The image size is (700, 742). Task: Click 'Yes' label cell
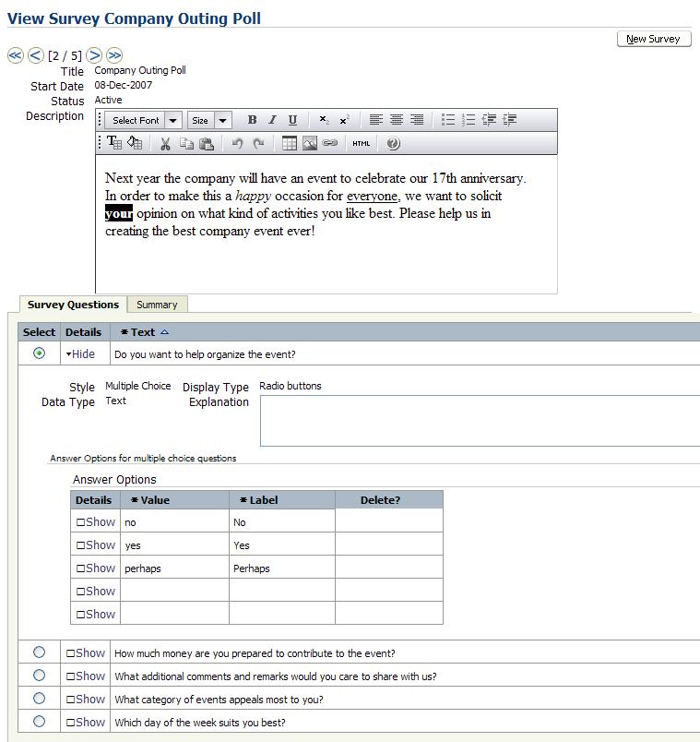282,545
